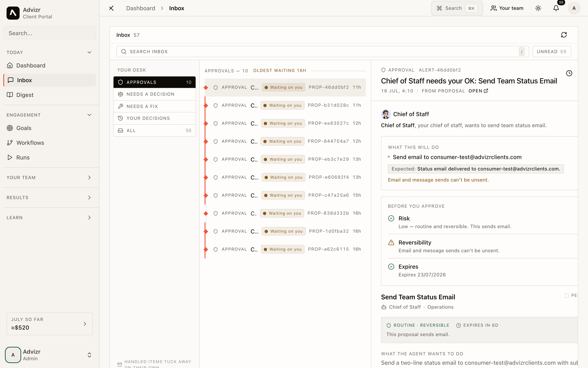Viewport: 588px width, 368px height.
Task: Toggle the UNREAD 55 filter
Action: 551,52
